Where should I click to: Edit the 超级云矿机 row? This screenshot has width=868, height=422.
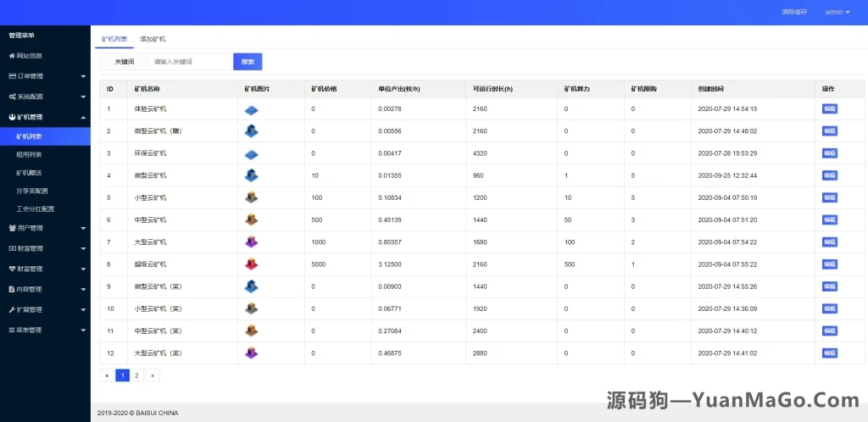(829, 264)
